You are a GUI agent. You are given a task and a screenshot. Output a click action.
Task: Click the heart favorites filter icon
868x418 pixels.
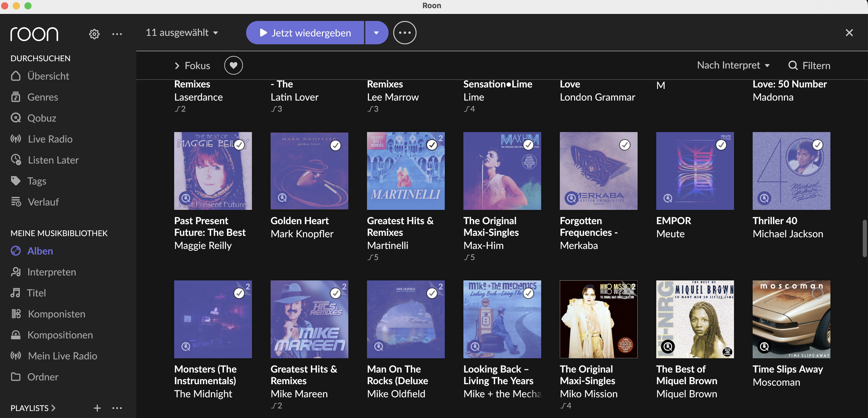click(x=233, y=65)
